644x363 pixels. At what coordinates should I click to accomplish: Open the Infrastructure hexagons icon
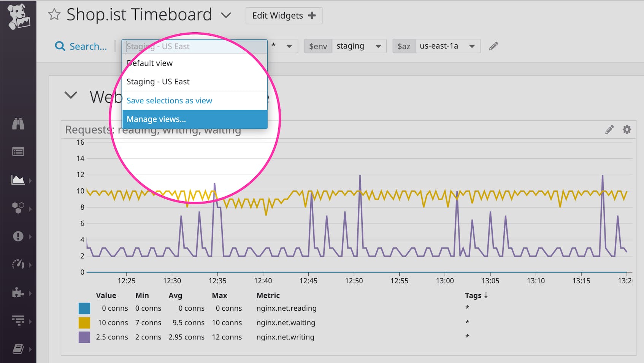click(18, 208)
